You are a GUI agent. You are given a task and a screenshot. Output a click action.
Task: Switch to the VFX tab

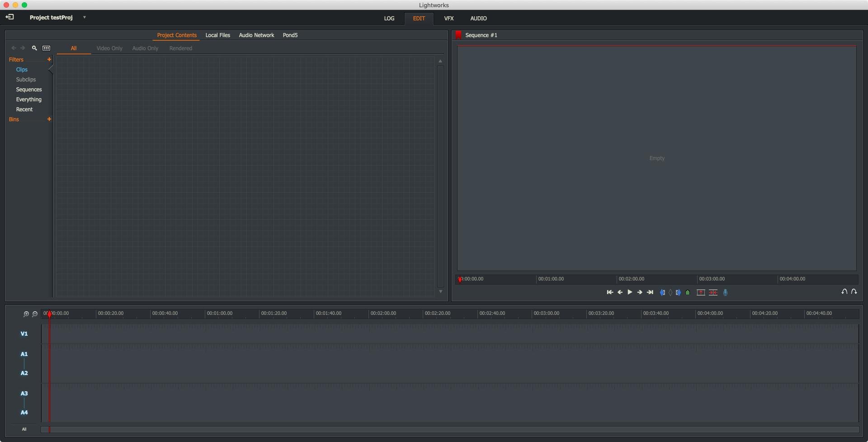tap(448, 19)
